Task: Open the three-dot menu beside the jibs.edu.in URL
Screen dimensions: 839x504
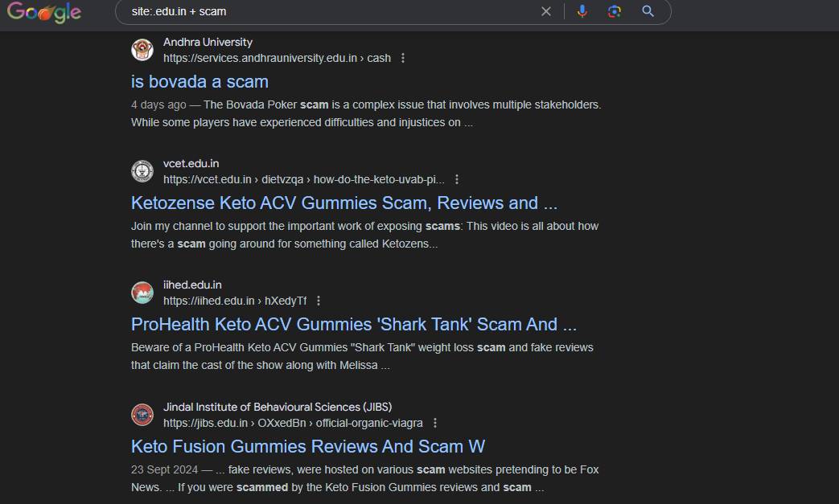Action: click(x=435, y=423)
